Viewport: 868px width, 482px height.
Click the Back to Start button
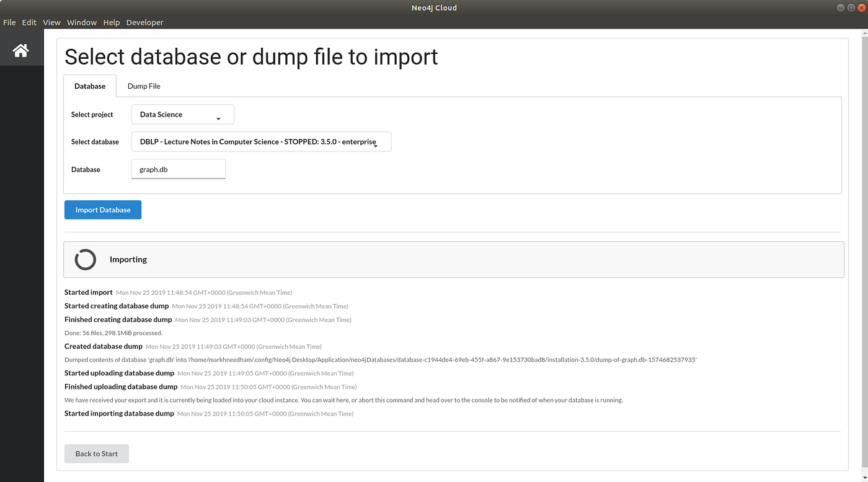(x=96, y=453)
